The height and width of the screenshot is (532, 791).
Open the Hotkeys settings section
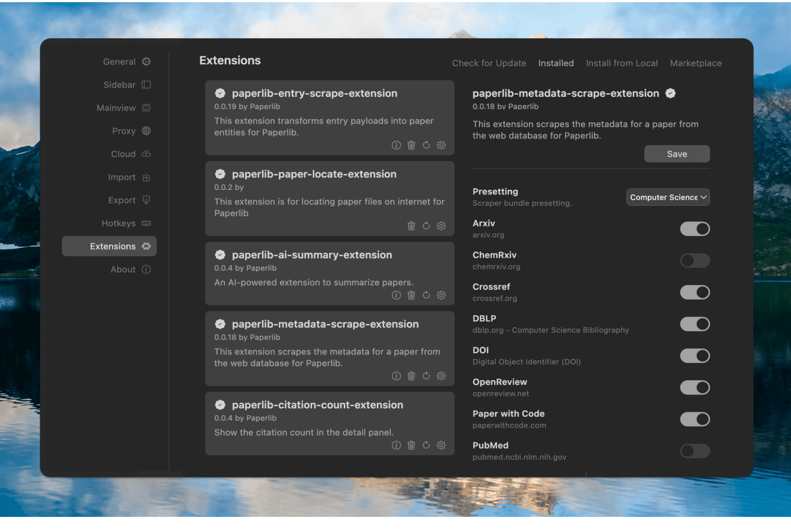pyautogui.click(x=119, y=223)
